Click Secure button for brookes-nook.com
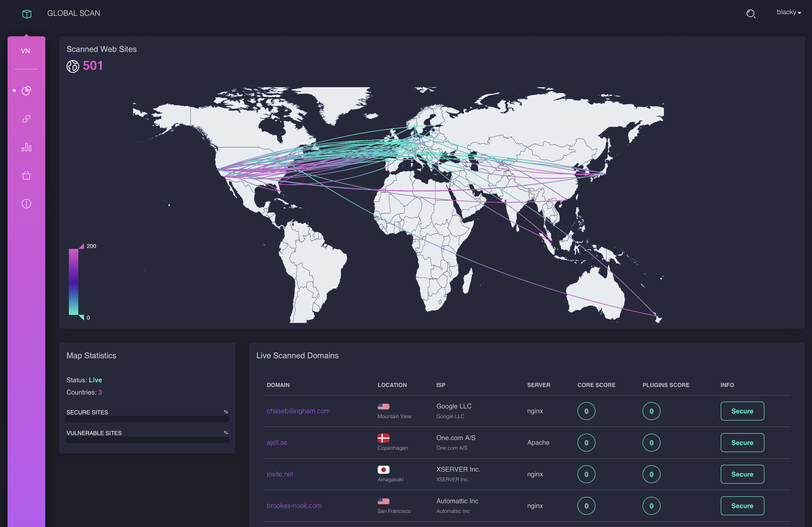Screen dimensions: 812x527 [x=742, y=506]
